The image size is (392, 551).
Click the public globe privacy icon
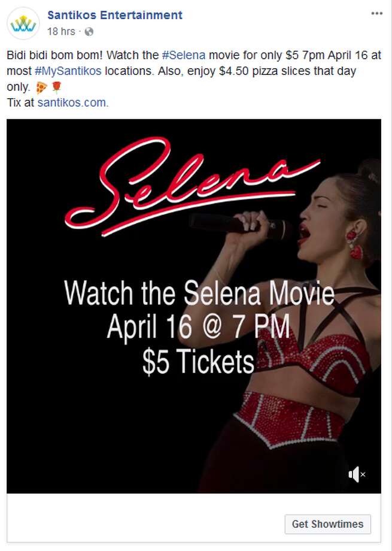click(89, 32)
